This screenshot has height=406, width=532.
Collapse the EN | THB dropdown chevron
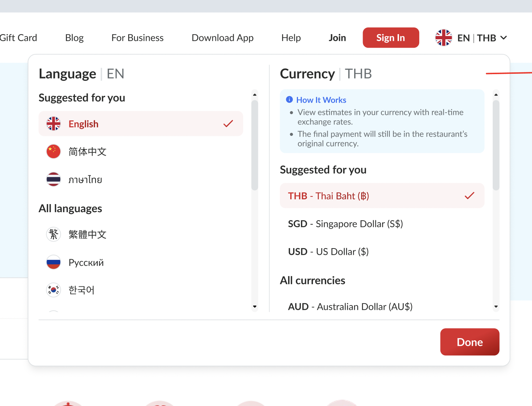[504, 38]
